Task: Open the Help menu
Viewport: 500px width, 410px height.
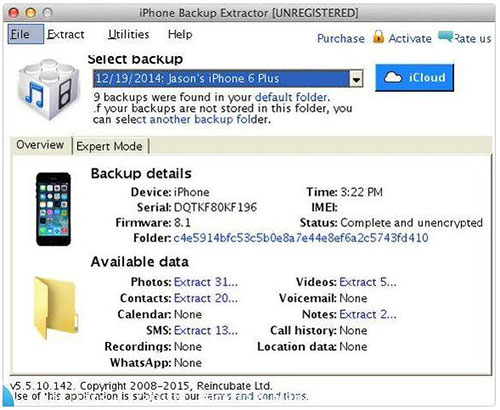Action: (x=180, y=34)
